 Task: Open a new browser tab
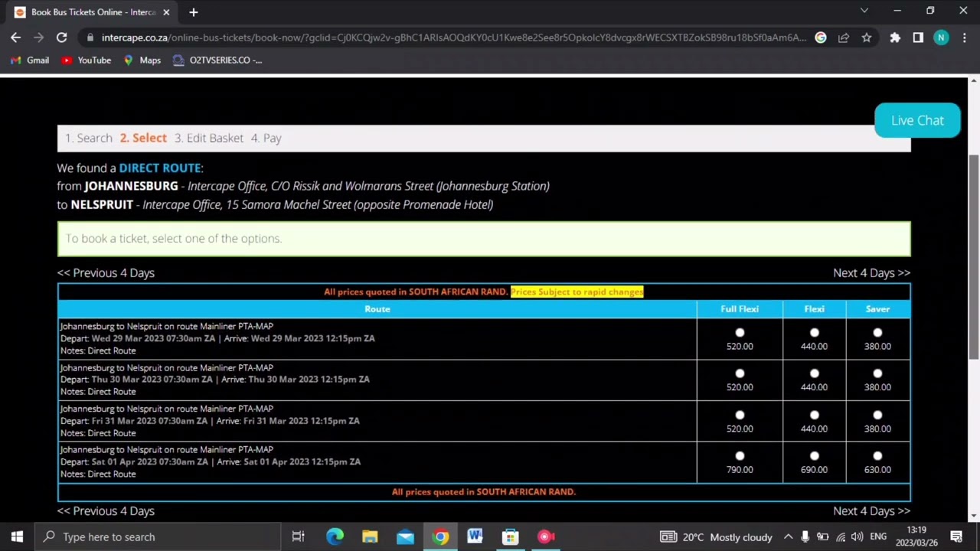[194, 12]
